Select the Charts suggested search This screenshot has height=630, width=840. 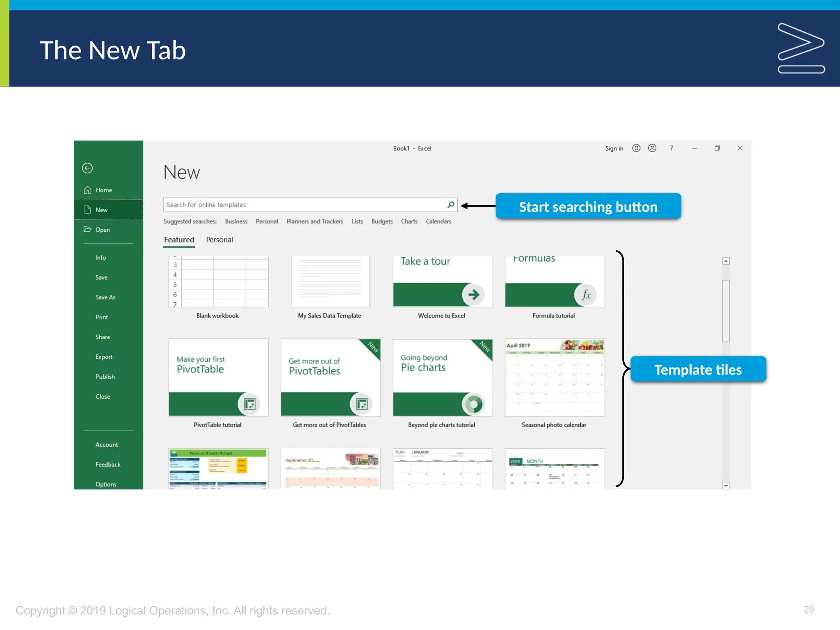click(409, 221)
